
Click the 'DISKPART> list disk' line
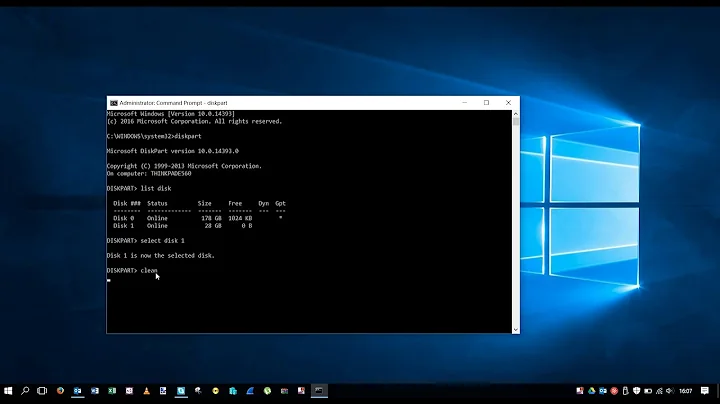coord(139,188)
